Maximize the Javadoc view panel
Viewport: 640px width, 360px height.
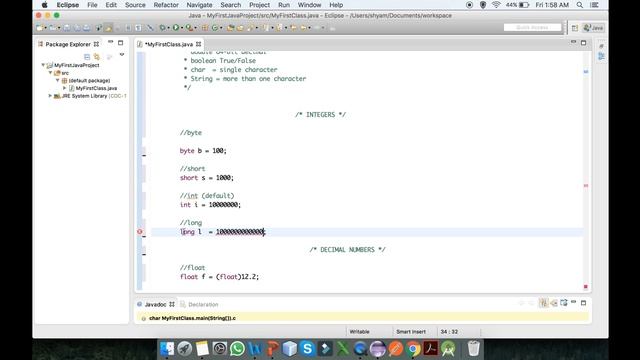[583, 303]
